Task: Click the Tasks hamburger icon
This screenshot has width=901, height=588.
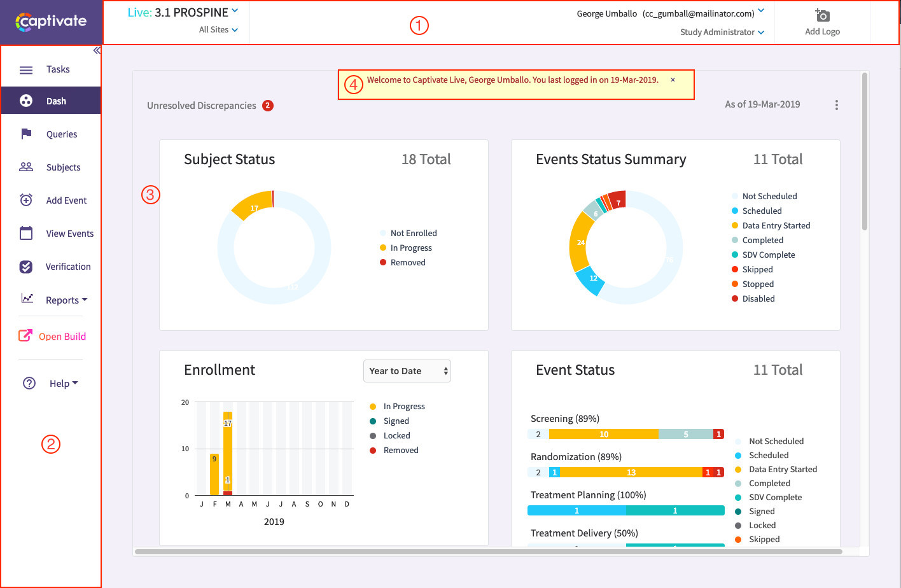Action: [x=26, y=70]
